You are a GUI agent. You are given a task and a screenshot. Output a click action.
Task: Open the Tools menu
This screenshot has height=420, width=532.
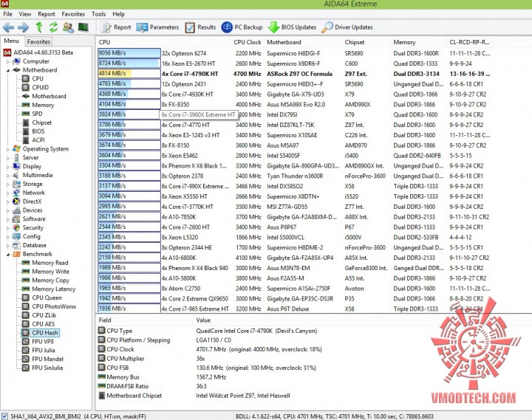tap(98, 14)
